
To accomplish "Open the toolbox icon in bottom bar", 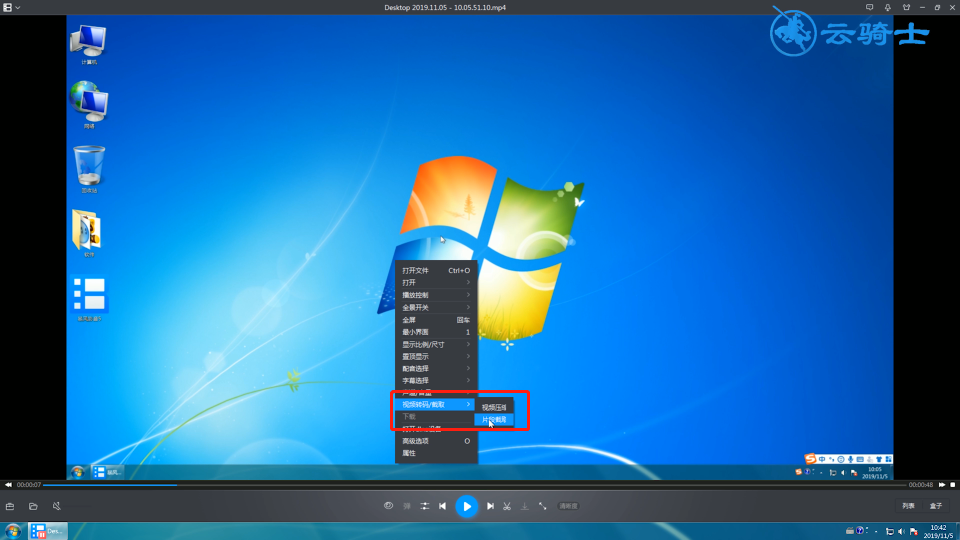I will pos(10,506).
